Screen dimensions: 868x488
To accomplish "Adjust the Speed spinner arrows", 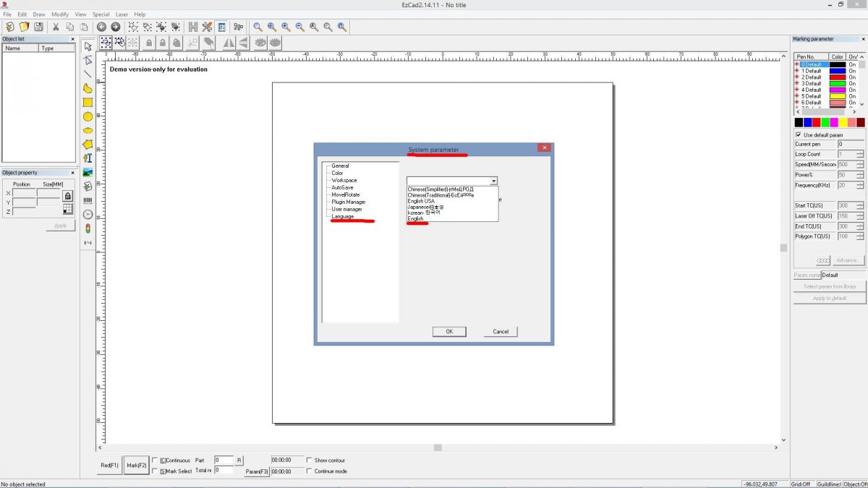I will point(860,164).
